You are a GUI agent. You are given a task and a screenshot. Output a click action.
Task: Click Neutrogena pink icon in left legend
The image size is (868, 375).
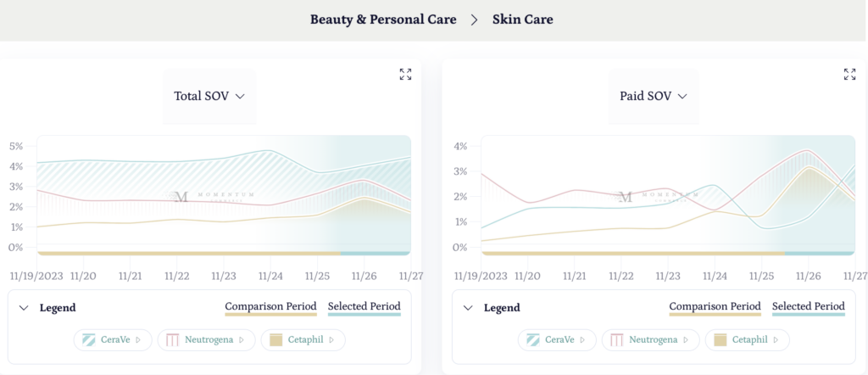click(x=172, y=340)
